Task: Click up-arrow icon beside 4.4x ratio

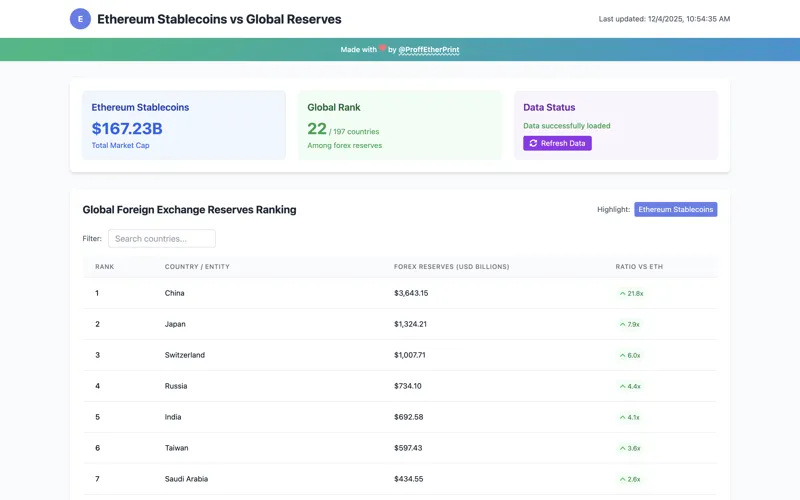Action: point(623,386)
